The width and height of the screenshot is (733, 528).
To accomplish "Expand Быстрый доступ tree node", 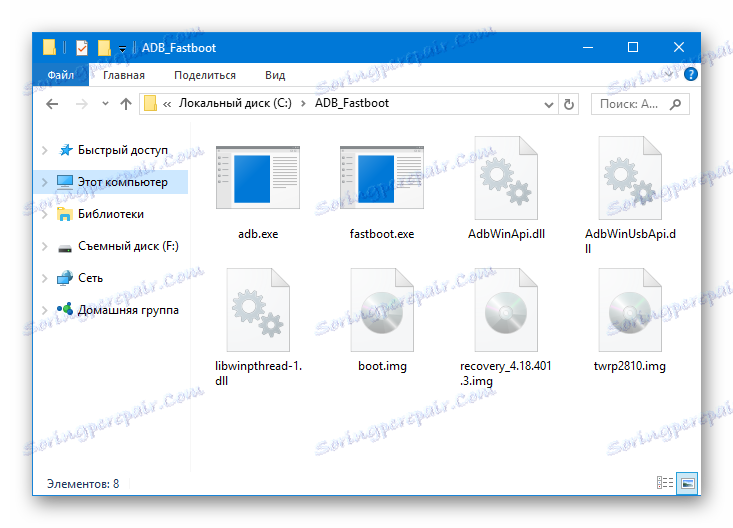I will click(45, 150).
